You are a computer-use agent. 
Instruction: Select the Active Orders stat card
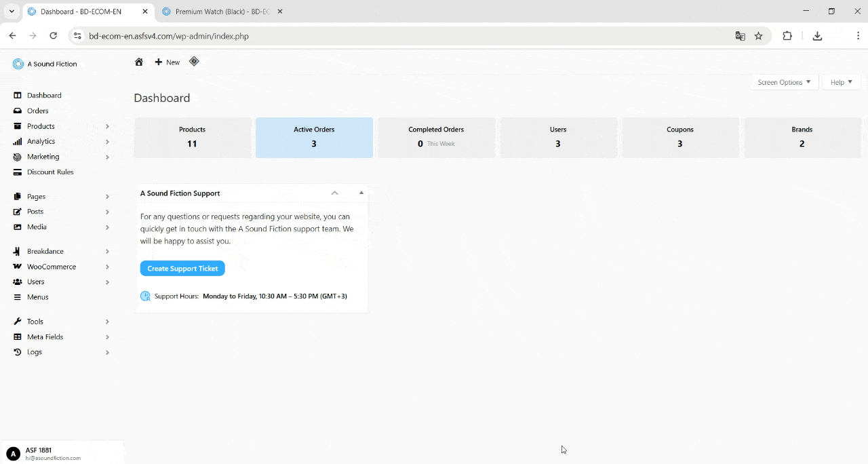[314, 137]
